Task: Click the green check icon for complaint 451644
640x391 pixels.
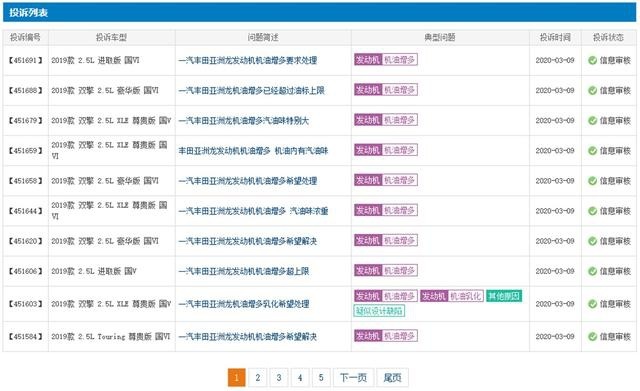Action: pyautogui.click(x=592, y=211)
